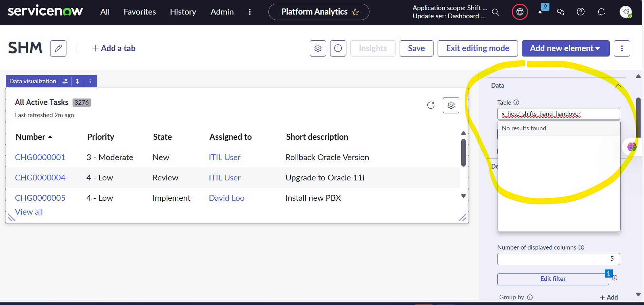Viewport: 644px width, 305px height.
Task: Open the global search magnifier icon
Action: point(495,12)
